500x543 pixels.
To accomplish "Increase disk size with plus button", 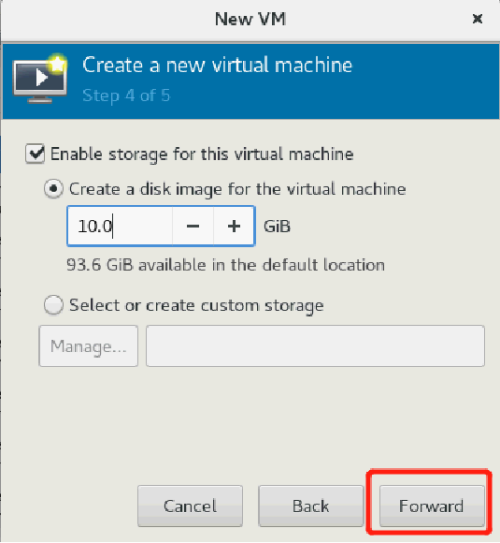I will [x=234, y=226].
